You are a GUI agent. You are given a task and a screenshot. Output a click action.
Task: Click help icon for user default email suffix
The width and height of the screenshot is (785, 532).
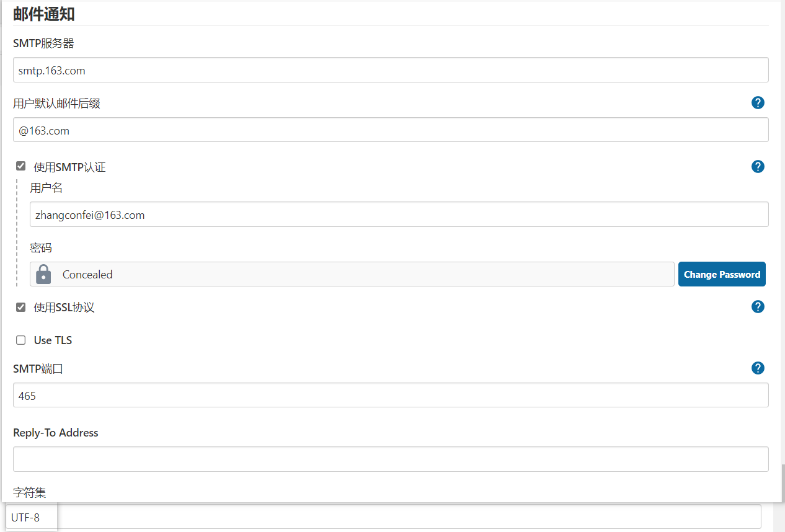758,103
